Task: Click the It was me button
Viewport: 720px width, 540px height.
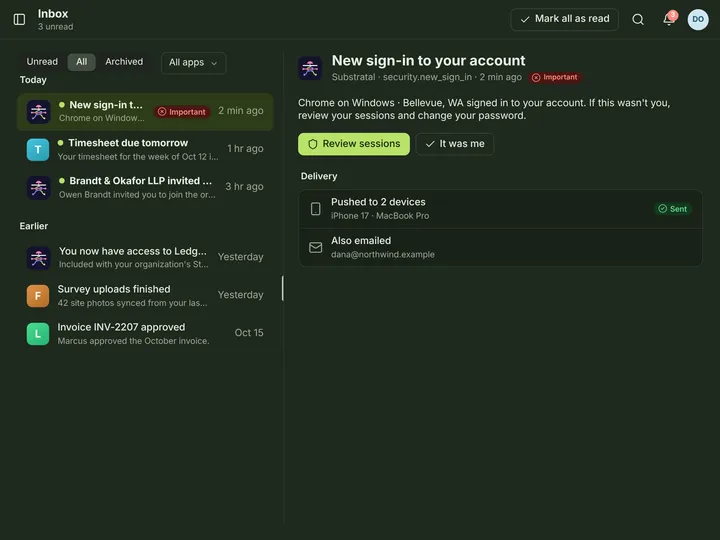Action: pyautogui.click(x=455, y=144)
